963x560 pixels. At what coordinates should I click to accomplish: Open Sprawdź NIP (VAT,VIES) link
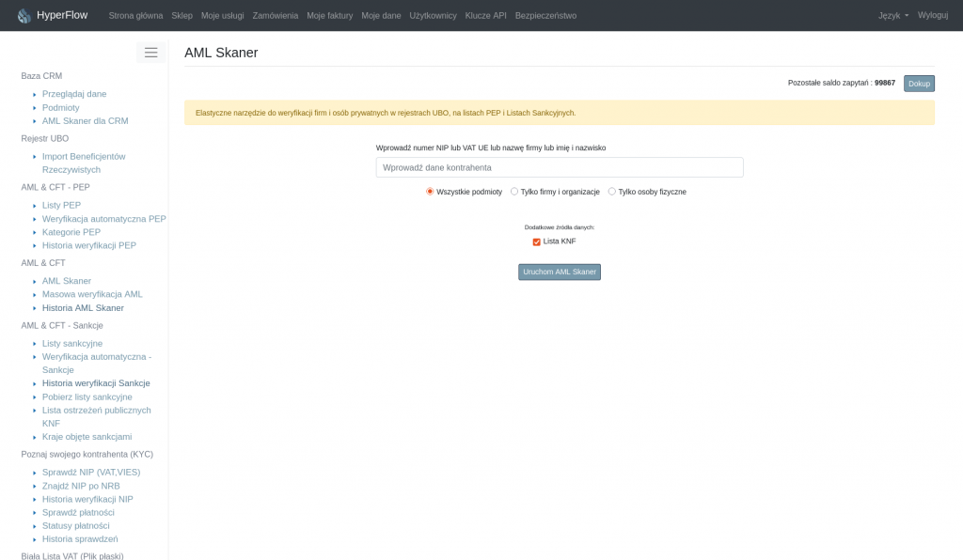[91, 473]
